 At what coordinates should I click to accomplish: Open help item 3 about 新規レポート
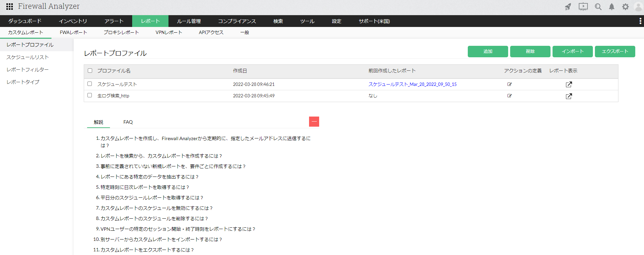(x=173, y=166)
